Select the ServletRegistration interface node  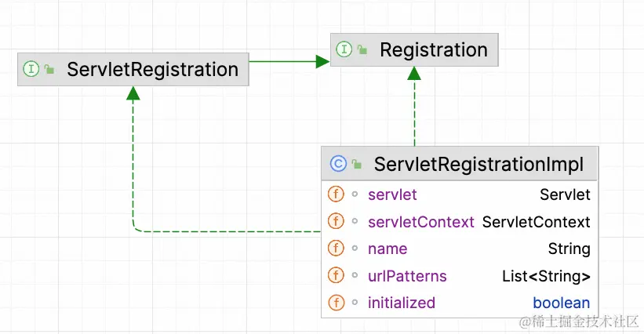[x=152, y=70]
